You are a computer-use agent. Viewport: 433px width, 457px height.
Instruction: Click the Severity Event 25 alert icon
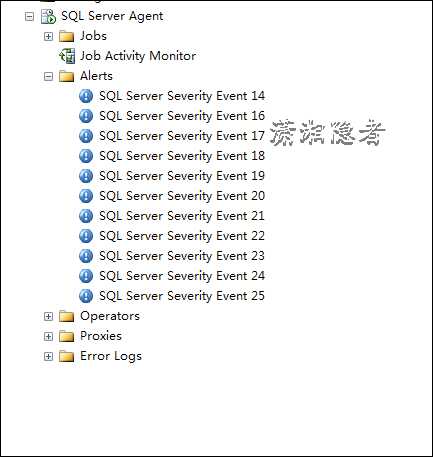[86, 296]
